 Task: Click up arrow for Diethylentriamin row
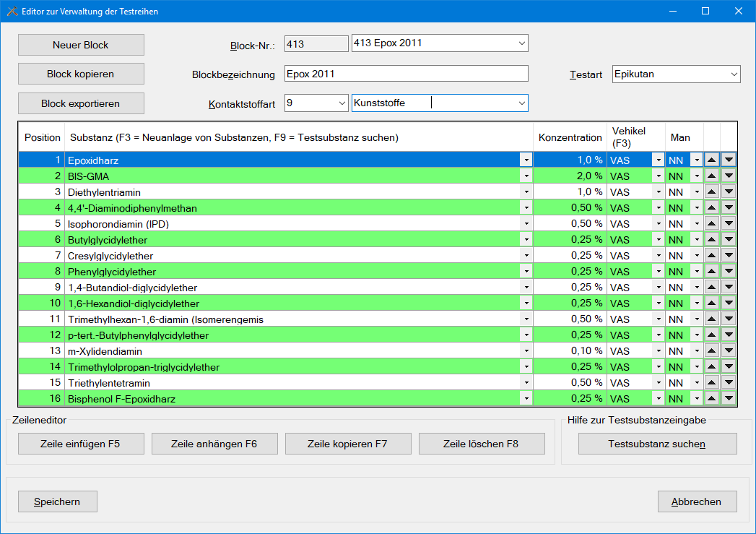[x=711, y=191]
